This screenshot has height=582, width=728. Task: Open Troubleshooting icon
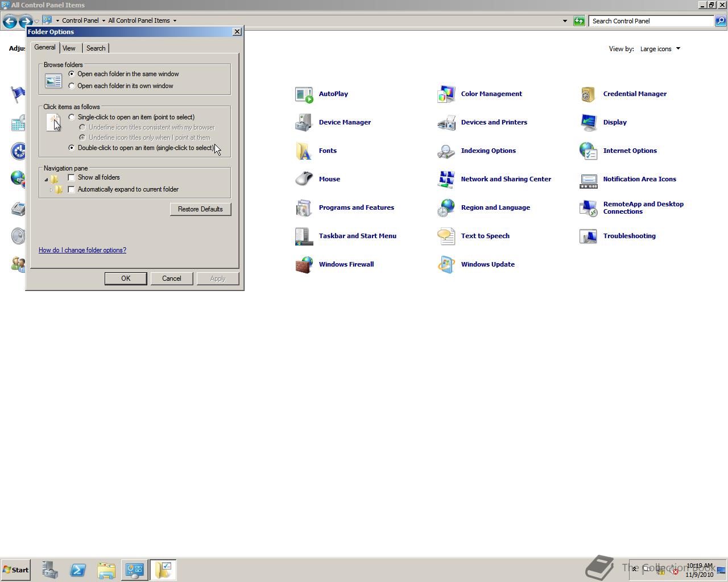pyautogui.click(x=589, y=236)
